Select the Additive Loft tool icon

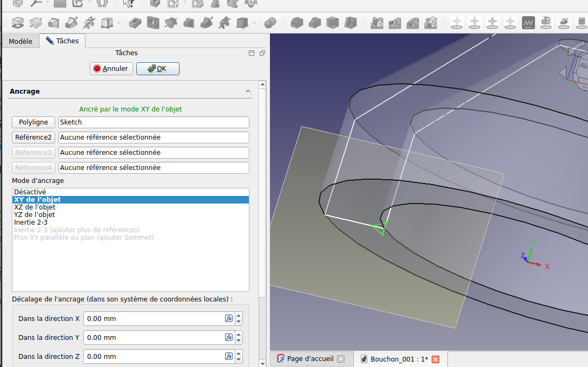click(53, 23)
